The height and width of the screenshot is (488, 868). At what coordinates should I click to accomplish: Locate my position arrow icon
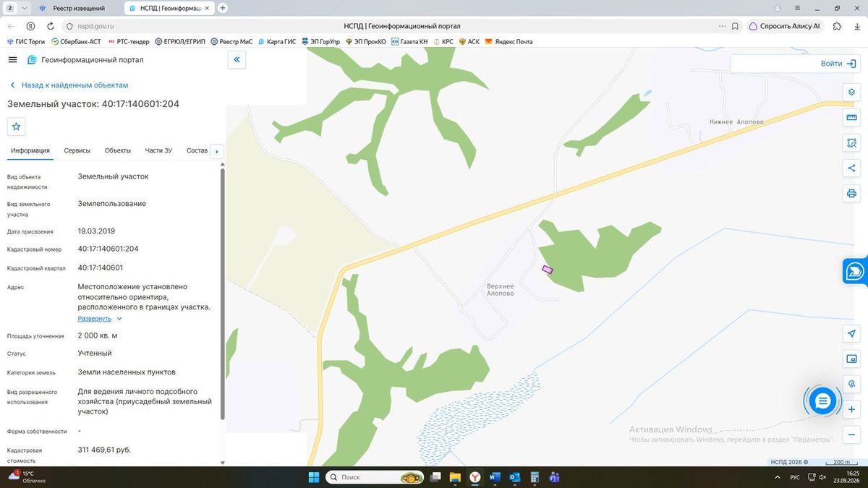[x=851, y=333]
